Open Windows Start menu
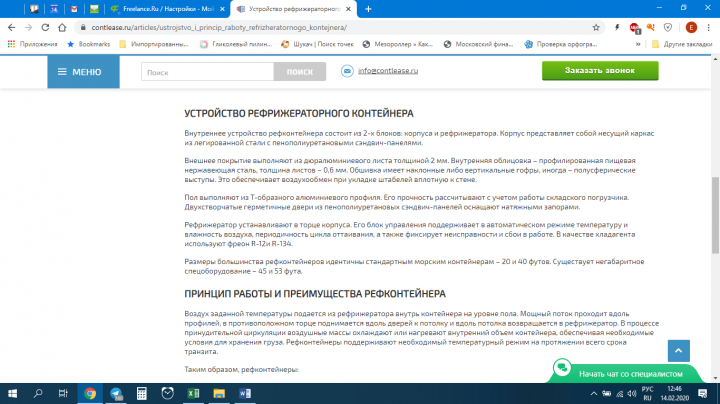The width and height of the screenshot is (720, 404). click(12, 393)
